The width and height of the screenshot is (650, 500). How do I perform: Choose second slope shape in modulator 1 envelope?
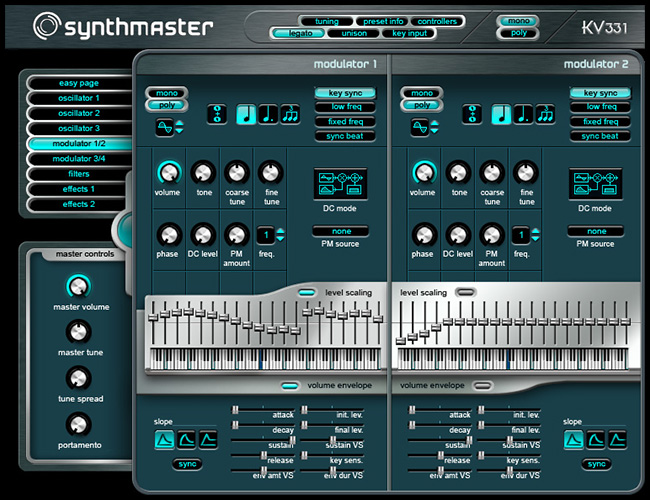point(187,440)
